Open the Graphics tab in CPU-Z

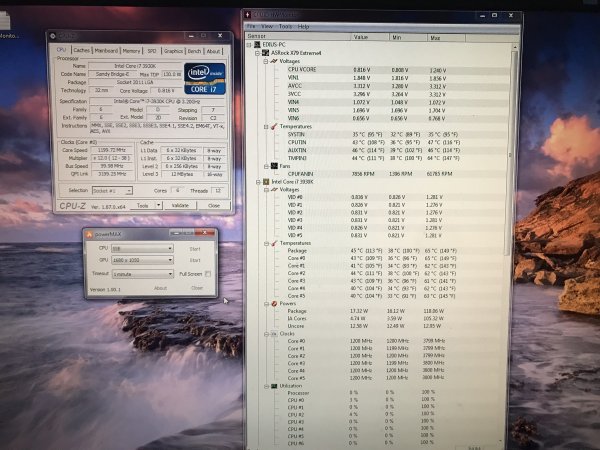[x=173, y=51]
